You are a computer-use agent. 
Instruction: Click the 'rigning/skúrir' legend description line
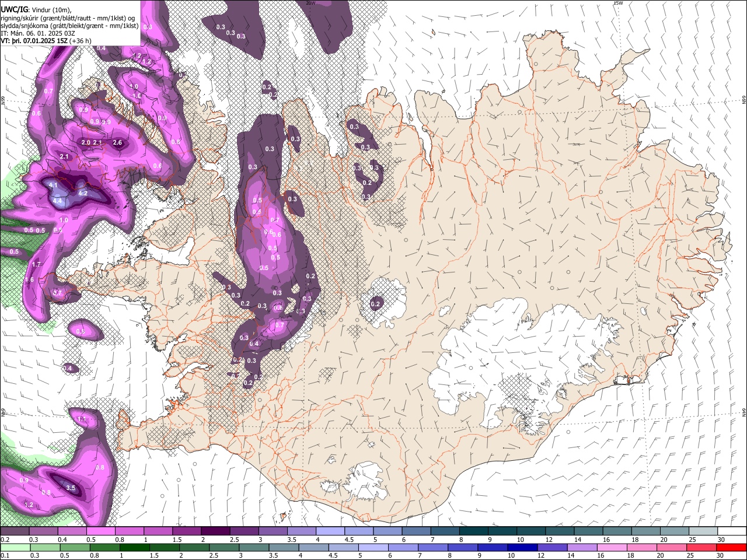point(68,18)
